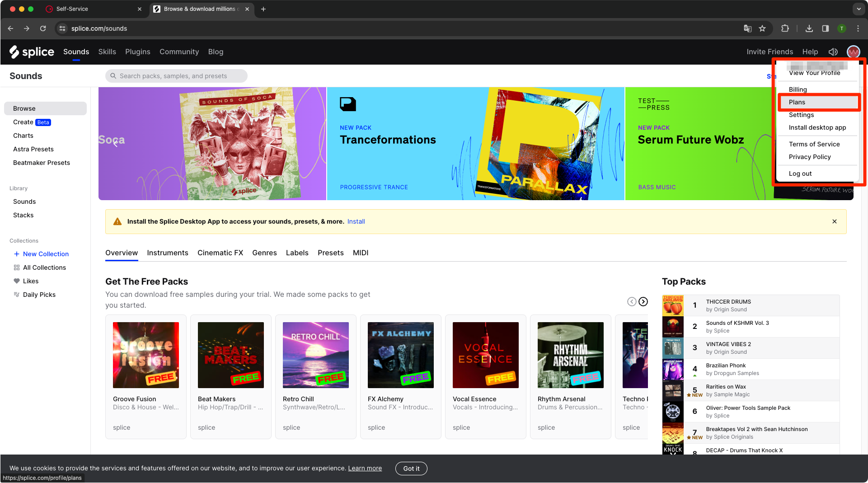Click Invite Friends

click(x=769, y=52)
